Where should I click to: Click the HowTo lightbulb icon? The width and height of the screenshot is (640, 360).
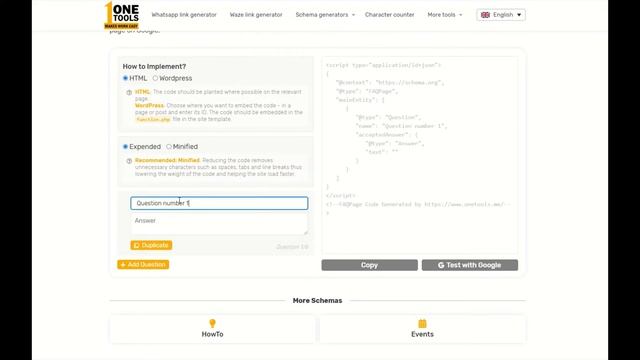pyautogui.click(x=212, y=323)
